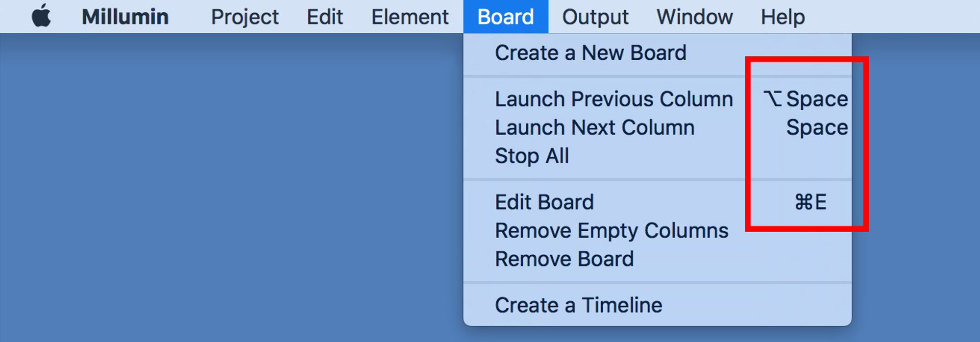Choose Remove Empty Columns
Screen dimensions: 980x342
[x=612, y=230]
